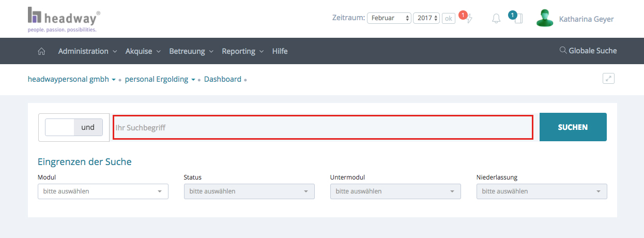Click the fullscreen expand icon
Viewport: 644px width, 238px height.
(x=608, y=79)
